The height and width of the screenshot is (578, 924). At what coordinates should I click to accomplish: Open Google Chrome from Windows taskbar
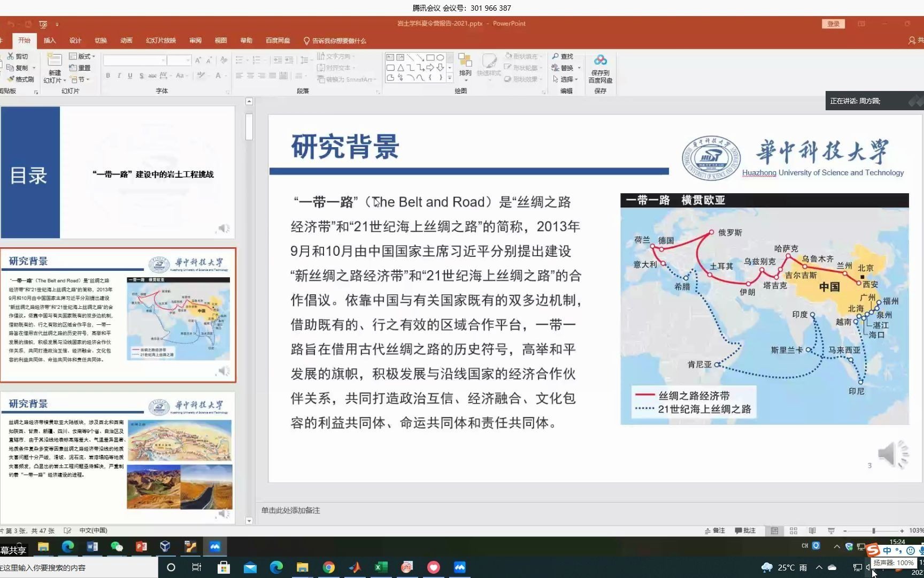(329, 567)
